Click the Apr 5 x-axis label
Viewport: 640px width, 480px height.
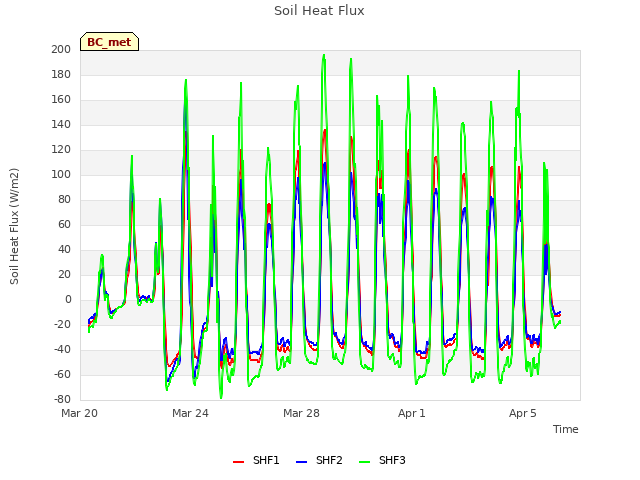point(523,413)
